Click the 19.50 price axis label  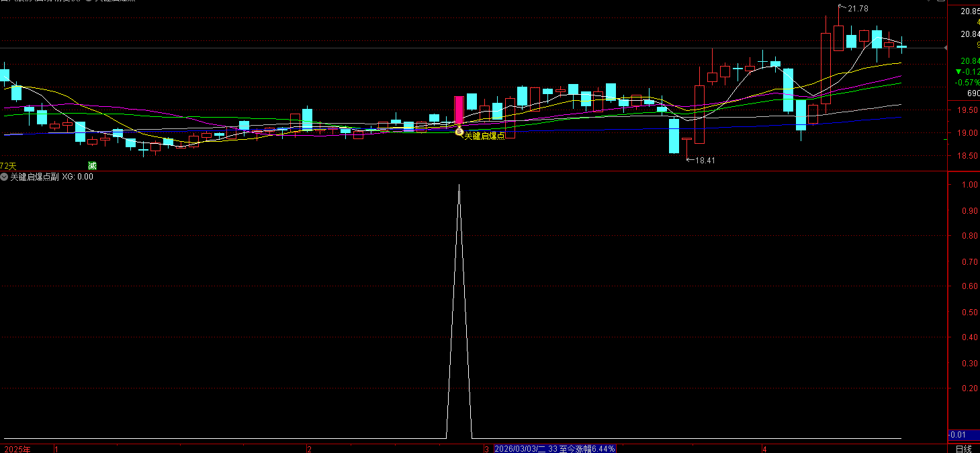[x=969, y=111]
